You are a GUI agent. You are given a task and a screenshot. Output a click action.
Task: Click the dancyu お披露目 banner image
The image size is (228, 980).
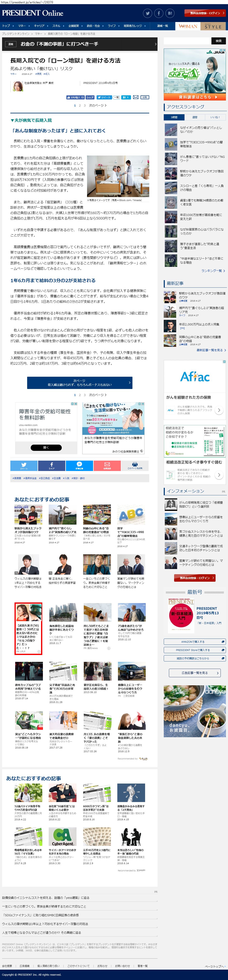click(195, 711)
